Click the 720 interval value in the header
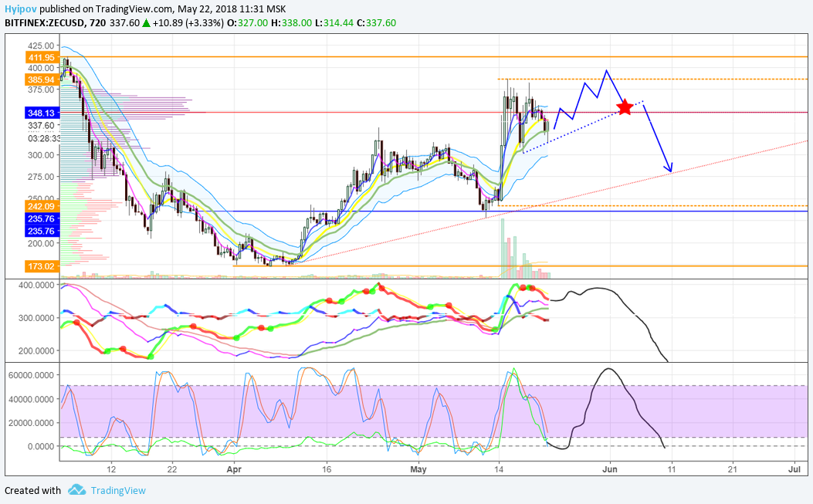Image resolution: width=813 pixels, height=504 pixels. click(97, 23)
